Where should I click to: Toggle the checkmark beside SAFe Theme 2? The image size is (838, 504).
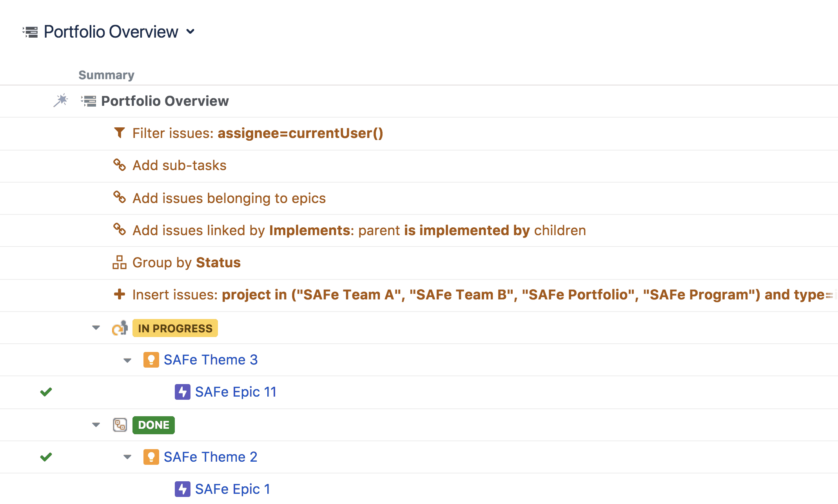[46, 457]
